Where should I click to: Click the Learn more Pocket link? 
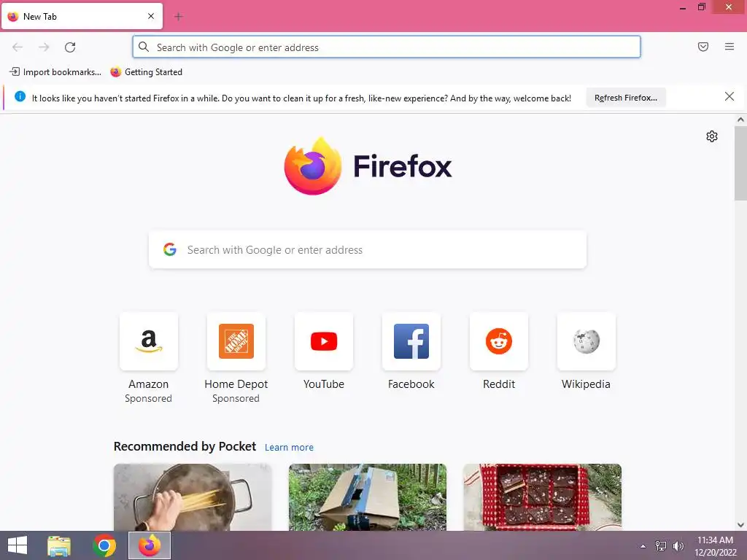pos(289,447)
